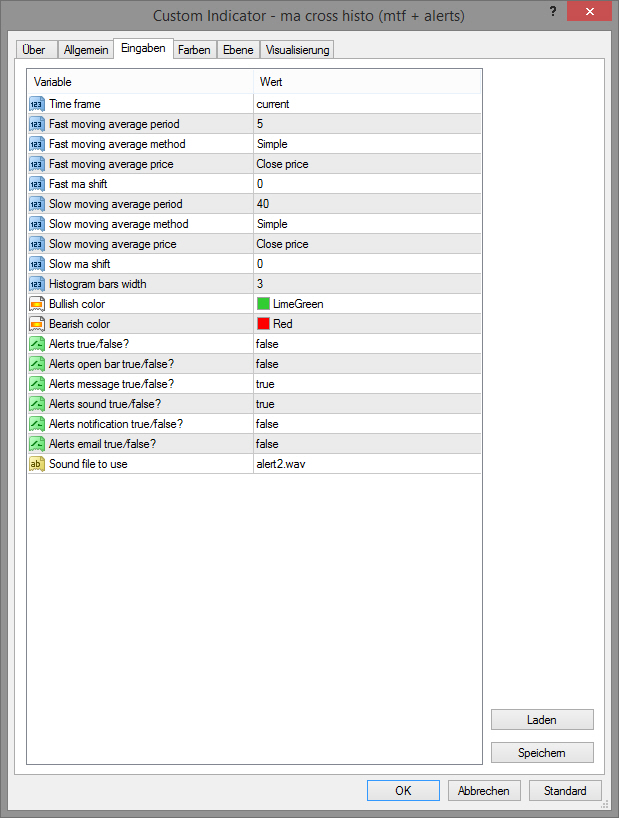Click the Sound file to use string icon
The width and height of the screenshot is (619, 818).
point(37,464)
